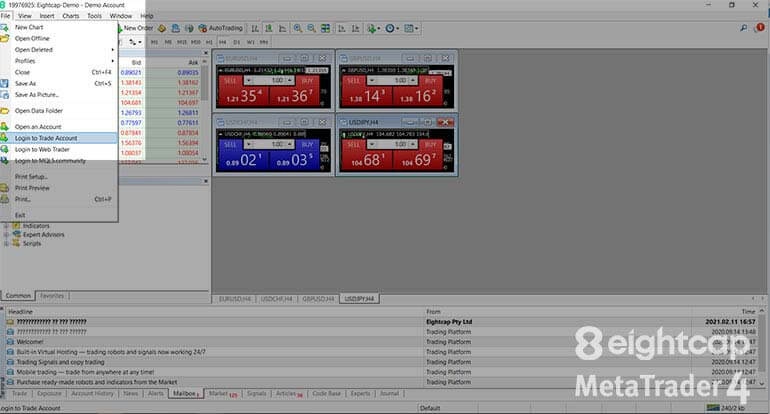Decrease volume arrow on EURUSD one-click panel

click(x=248, y=81)
